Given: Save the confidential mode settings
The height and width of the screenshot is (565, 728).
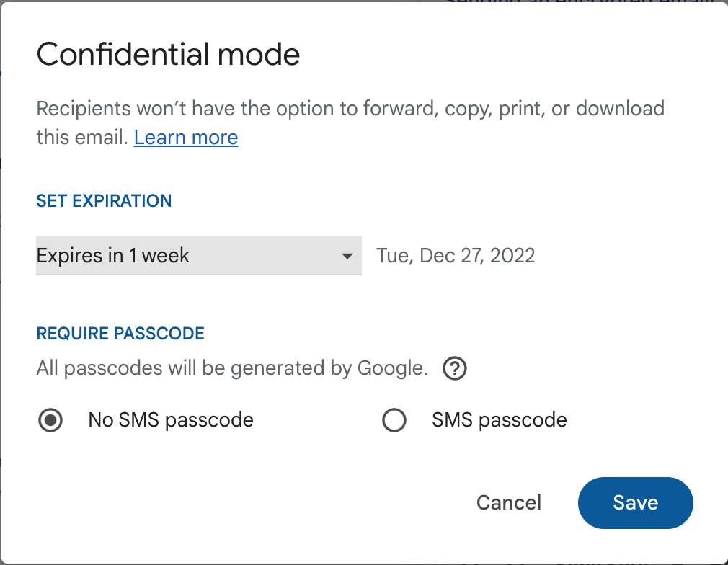Looking at the screenshot, I should pos(635,502).
